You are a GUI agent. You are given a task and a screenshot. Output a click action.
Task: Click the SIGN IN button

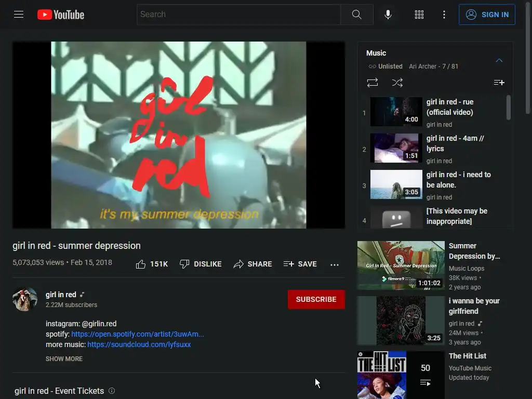(487, 15)
